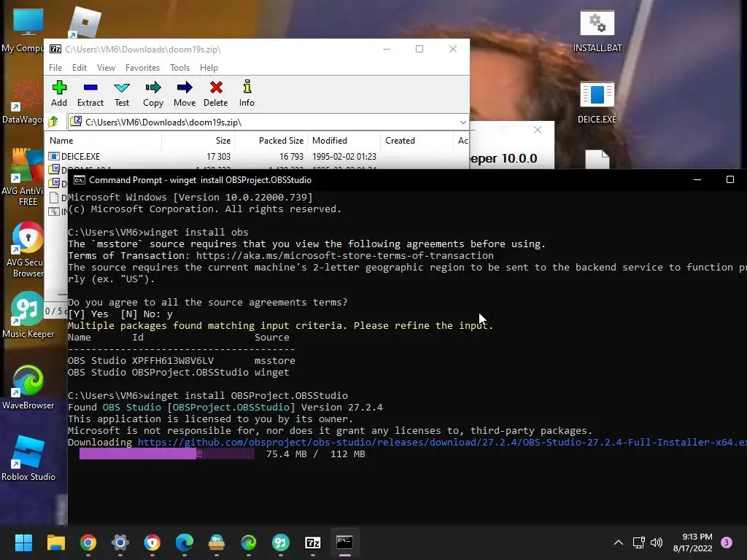Open Microsoft Edge from the taskbar

coord(185,542)
